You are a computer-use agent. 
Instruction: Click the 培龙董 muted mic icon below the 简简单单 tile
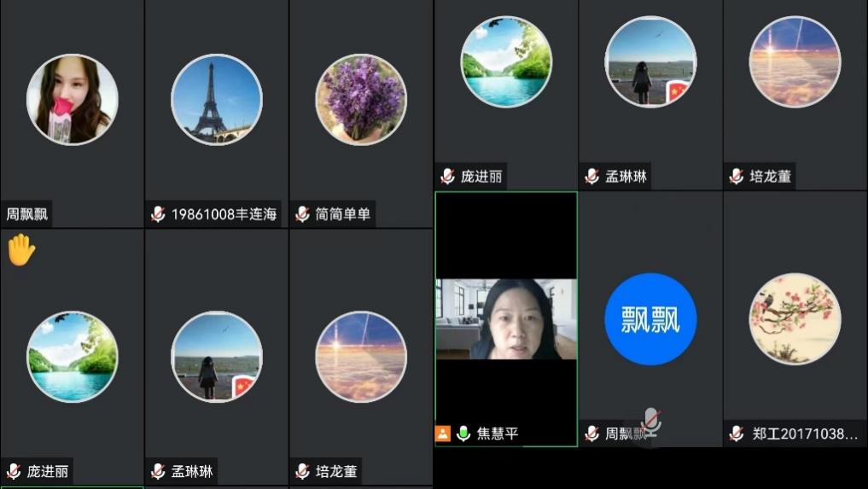302,471
